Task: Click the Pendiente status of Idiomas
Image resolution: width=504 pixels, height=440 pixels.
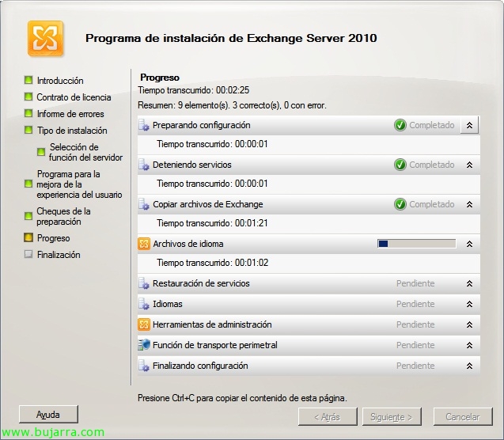Action: coord(415,304)
